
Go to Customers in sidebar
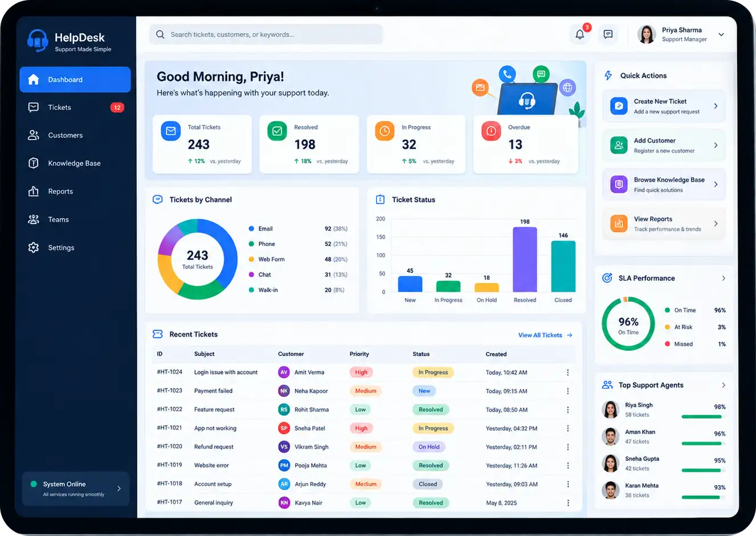[x=75, y=135]
